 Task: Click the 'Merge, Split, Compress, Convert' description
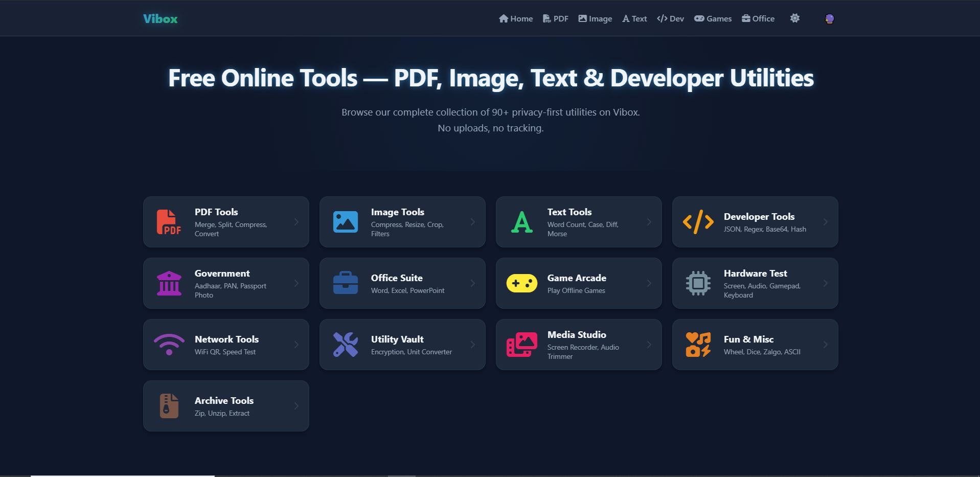tap(231, 229)
